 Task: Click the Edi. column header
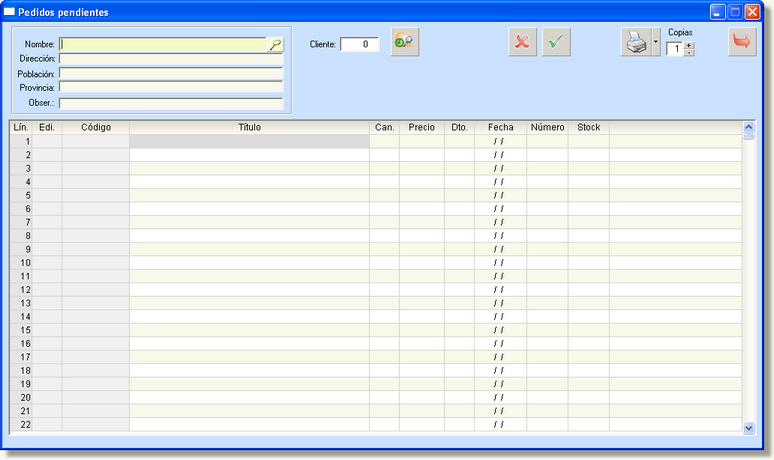pyautogui.click(x=47, y=127)
